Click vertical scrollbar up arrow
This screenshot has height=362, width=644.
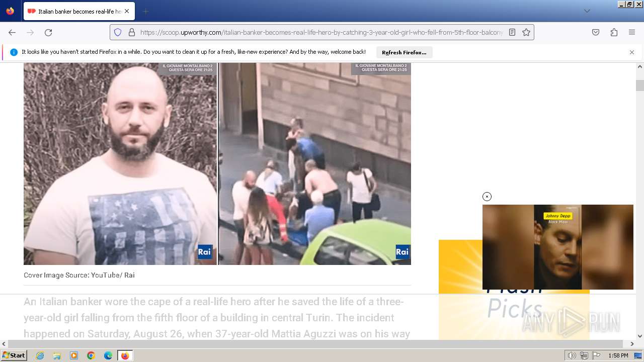coord(640,66)
